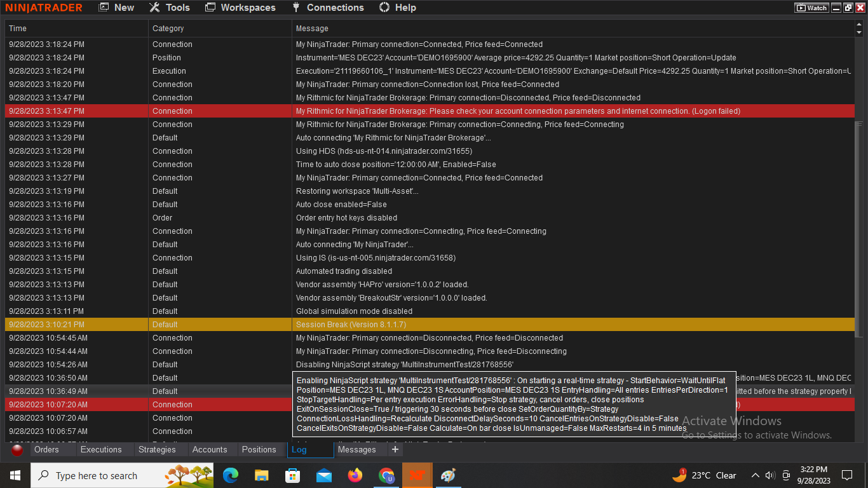This screenshot has height=488, width=868.
Task: Open the New menu
Action: 117,8
